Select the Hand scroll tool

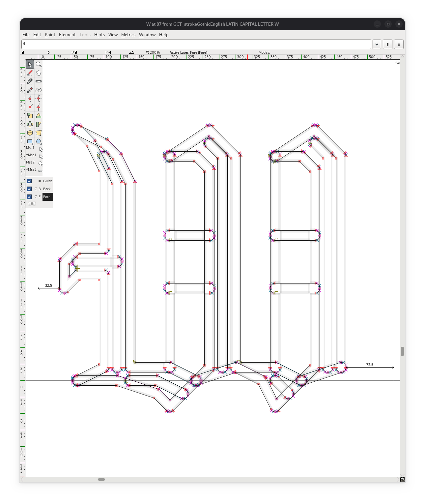(39, 73)
